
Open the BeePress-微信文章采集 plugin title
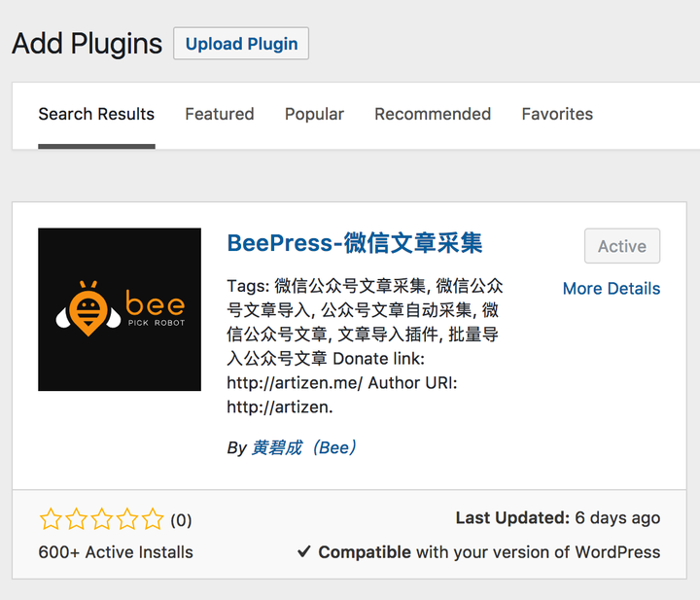[x=355, y=243]
